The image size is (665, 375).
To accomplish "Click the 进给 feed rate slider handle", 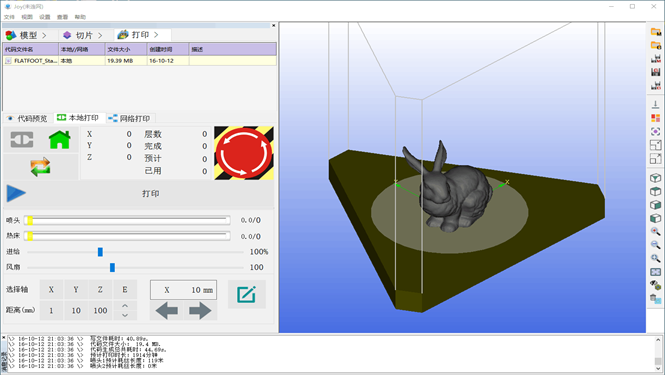I will [x=100, y=252].
